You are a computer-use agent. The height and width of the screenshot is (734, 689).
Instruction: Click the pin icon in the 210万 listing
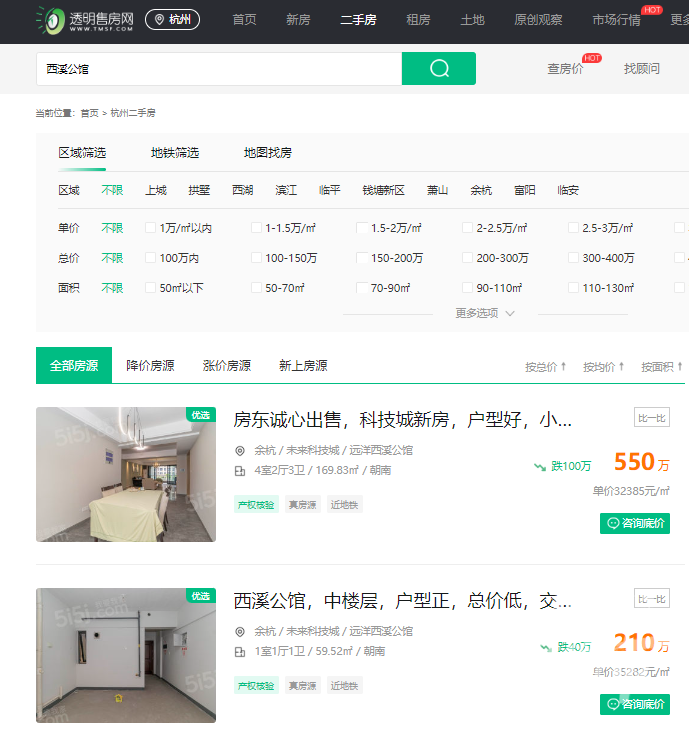tap(240, 632)
